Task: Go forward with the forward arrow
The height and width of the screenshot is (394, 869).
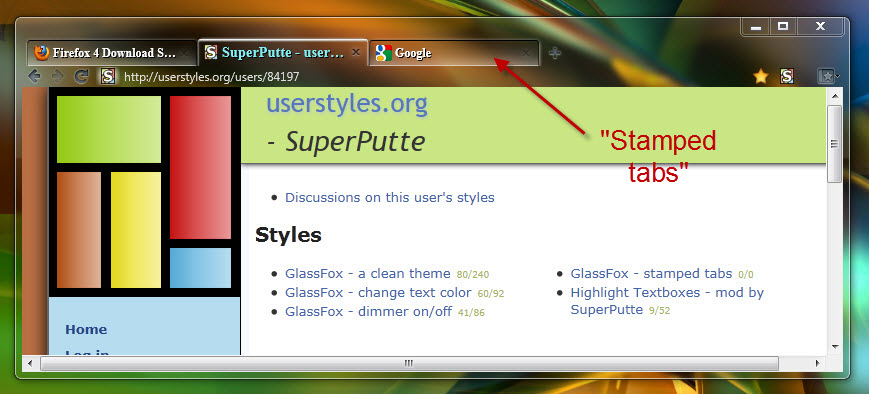Action: (58, 76)
